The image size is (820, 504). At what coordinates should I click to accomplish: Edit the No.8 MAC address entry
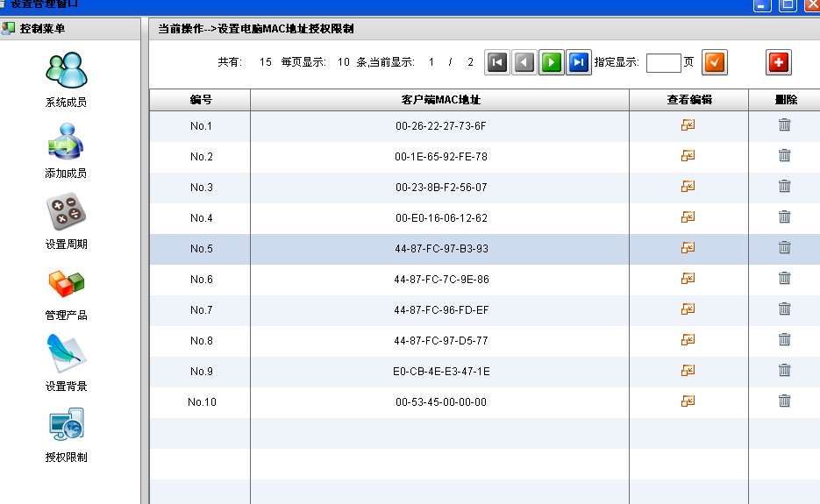pyautogui.click(x=688, y=340)
